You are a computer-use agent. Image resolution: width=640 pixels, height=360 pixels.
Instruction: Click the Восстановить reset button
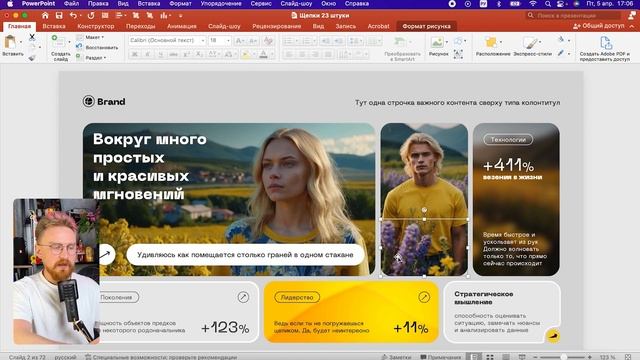(97, 47)
